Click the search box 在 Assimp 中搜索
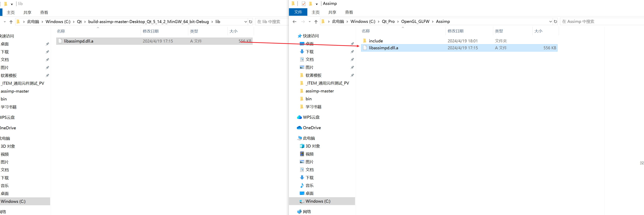Image resolution: width=644 pixels, height=215 pixels. pyautogui.click(x=602, y=22)
